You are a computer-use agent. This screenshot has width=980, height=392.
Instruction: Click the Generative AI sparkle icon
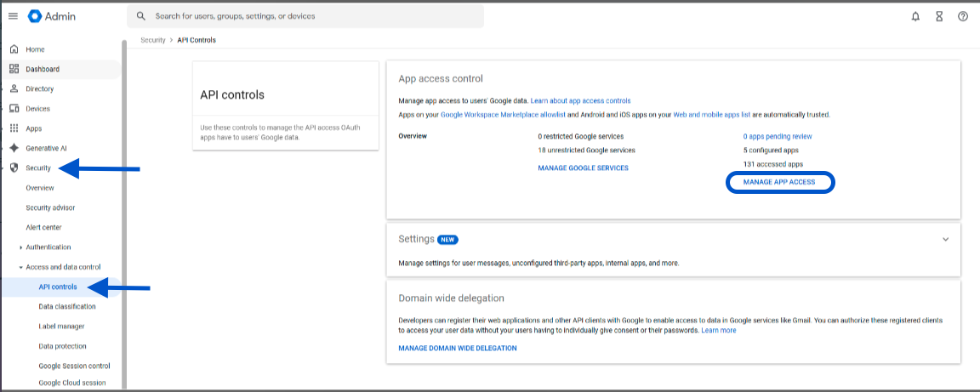tap(14, 148)
